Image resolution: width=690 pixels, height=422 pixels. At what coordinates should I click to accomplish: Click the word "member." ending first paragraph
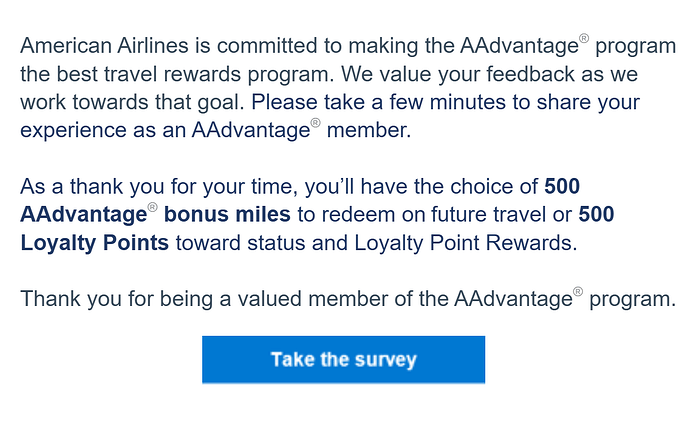(372, 131)
